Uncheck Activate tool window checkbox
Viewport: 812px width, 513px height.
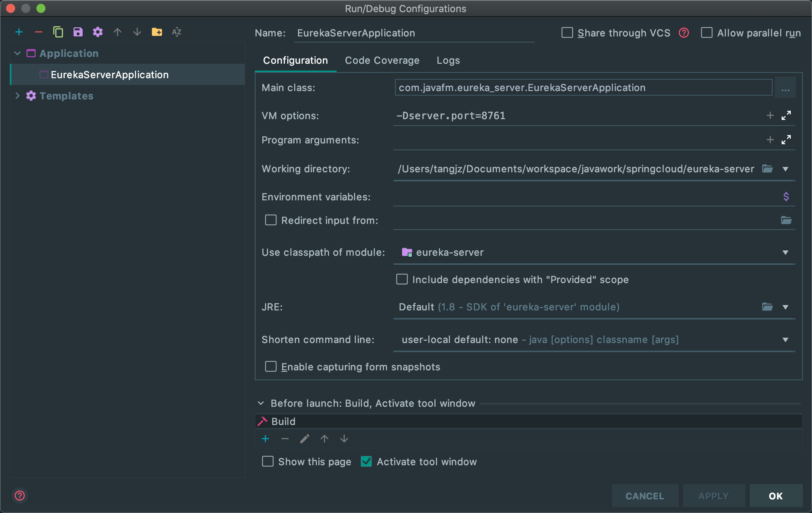pyautogui.click(x=366, y=461)
